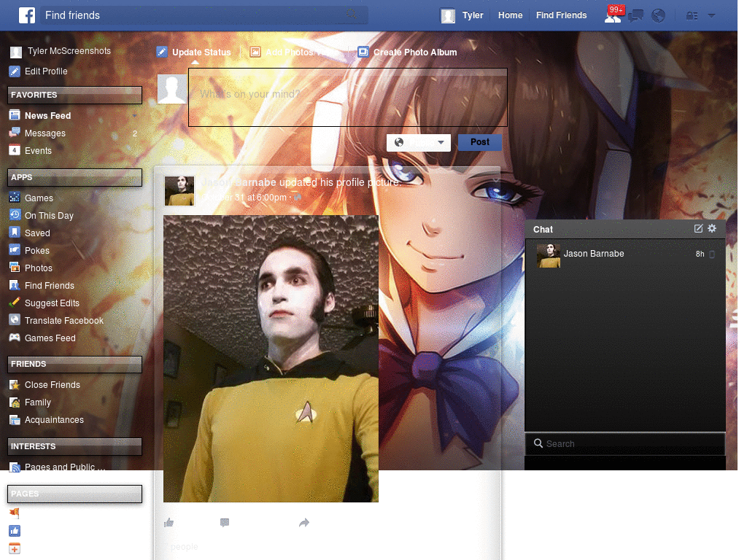
Task: Open the October 31 post timestamp
Action: (244, 197)
